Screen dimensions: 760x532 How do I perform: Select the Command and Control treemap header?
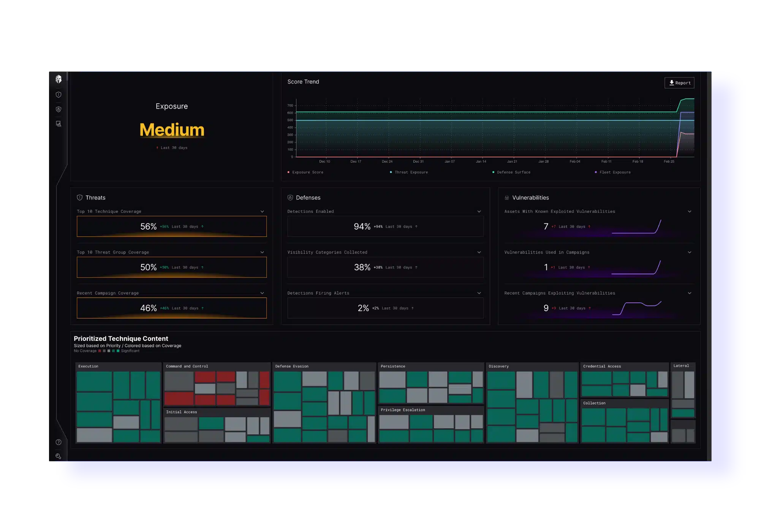point(187,366)
